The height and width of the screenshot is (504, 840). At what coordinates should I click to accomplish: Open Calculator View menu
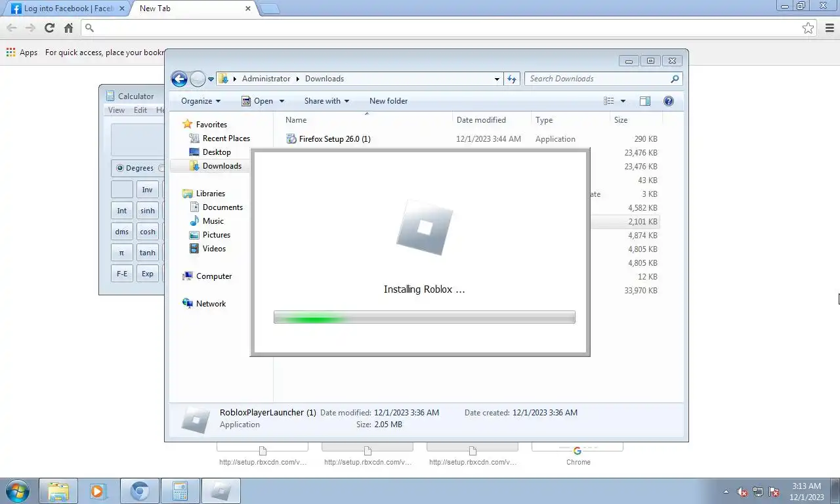point(116,110)
